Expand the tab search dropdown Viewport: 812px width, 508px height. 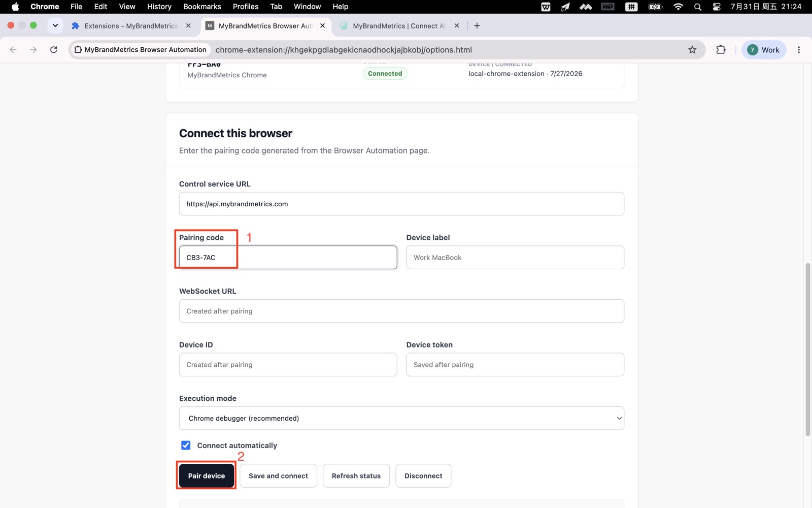[55, 25]
